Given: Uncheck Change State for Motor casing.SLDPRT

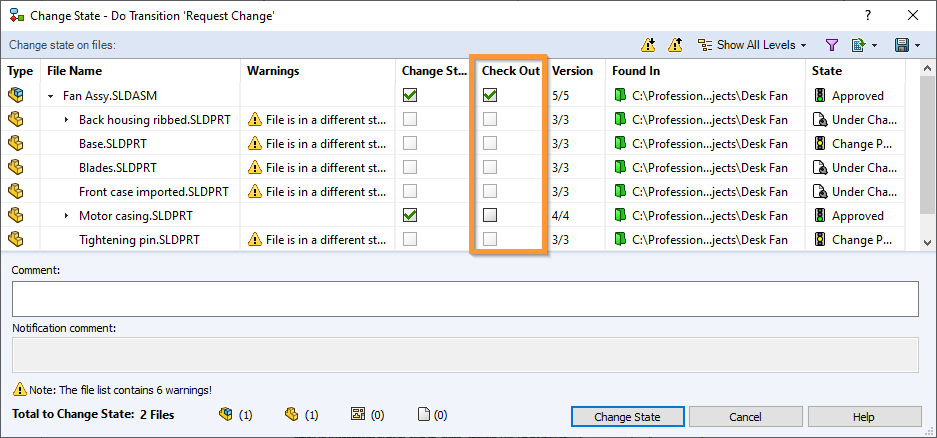Looking at the screenshot, I should [410, 215].
